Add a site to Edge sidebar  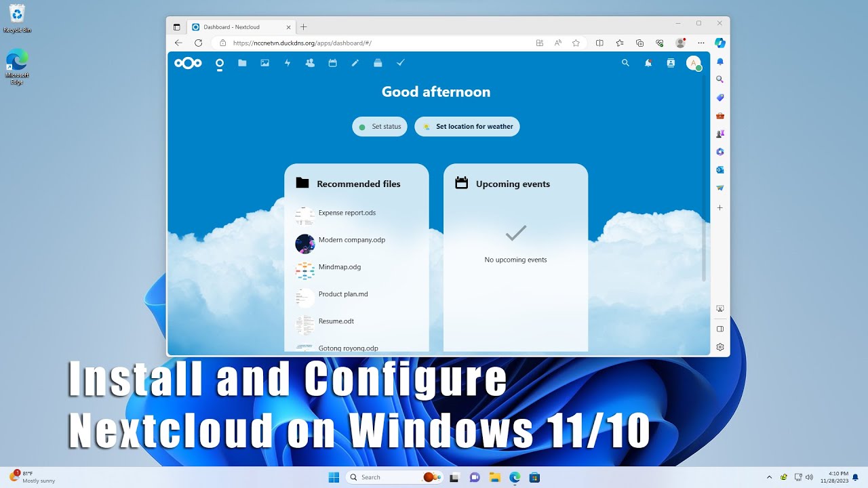pos(720,207)
